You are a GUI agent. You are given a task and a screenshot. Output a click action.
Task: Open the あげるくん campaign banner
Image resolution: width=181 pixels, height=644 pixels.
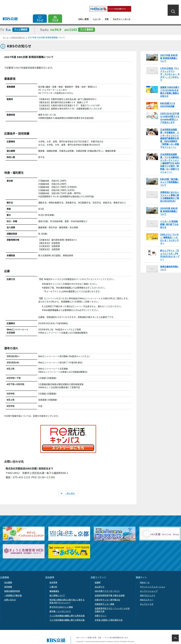(69, 551)
